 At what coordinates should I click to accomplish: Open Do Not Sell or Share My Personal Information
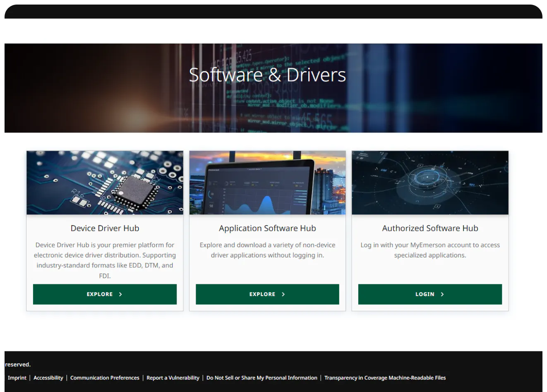[262, 378]
